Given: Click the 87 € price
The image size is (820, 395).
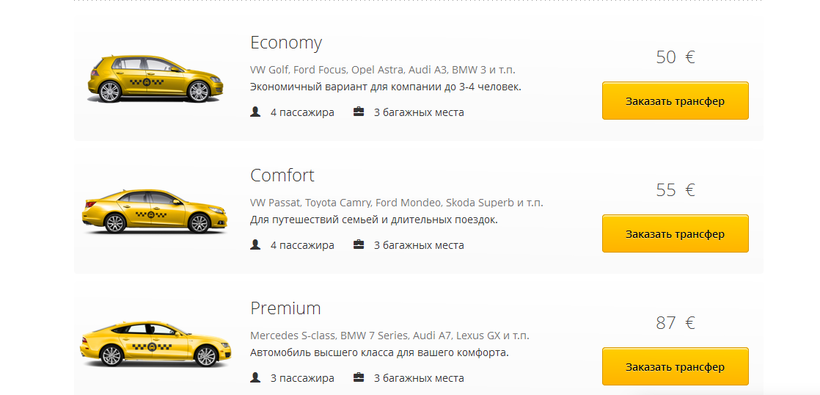Looking at the screenshot, I should (675, 322).
